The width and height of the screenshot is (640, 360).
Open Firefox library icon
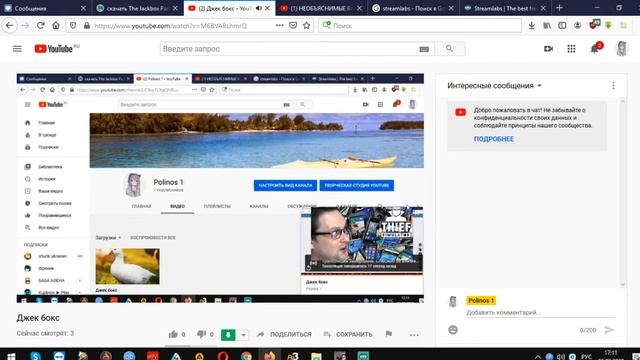pyautogui.click(x=547, y=25)
